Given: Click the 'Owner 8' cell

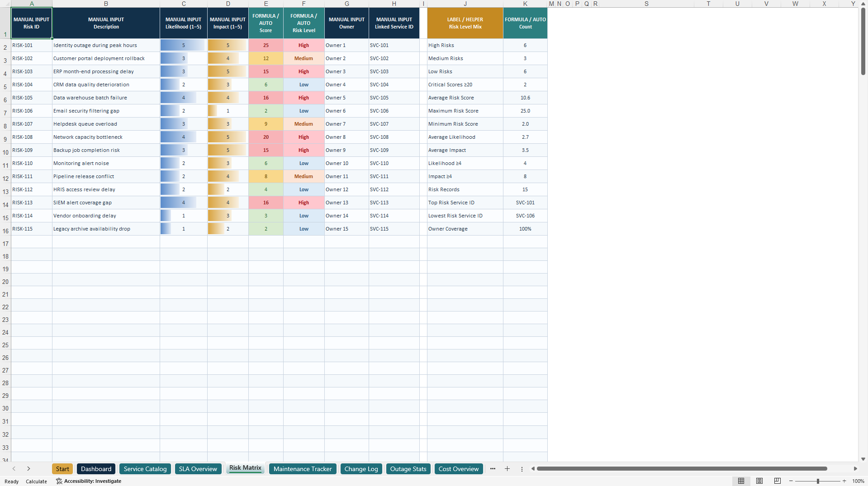Looking at the screenshot, I should point(346,137).
